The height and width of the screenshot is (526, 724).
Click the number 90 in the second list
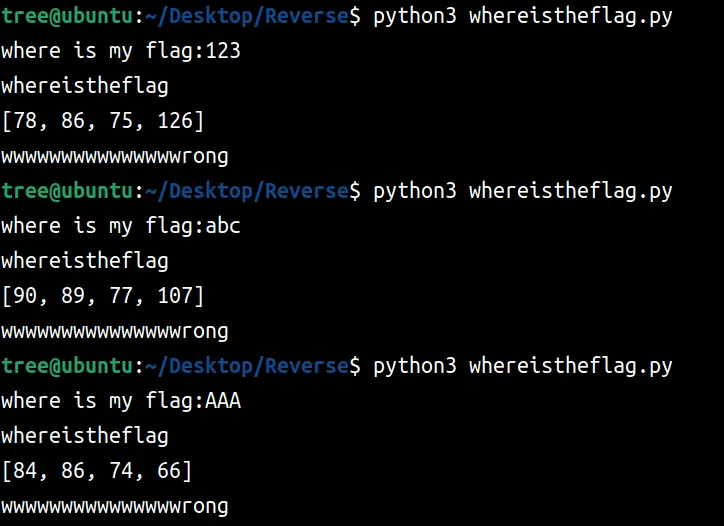[x=25, y=296]
